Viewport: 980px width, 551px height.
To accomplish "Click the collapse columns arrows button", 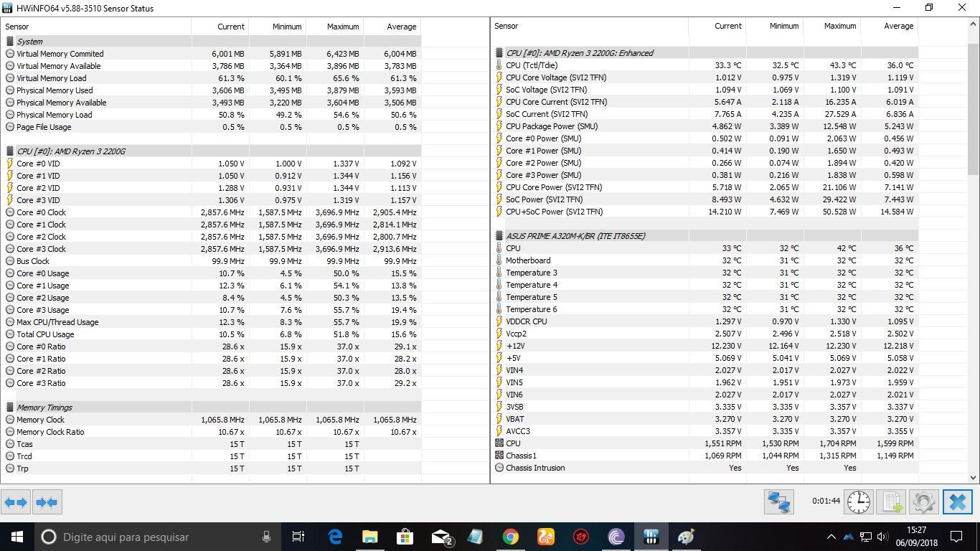I will (47, 501).
